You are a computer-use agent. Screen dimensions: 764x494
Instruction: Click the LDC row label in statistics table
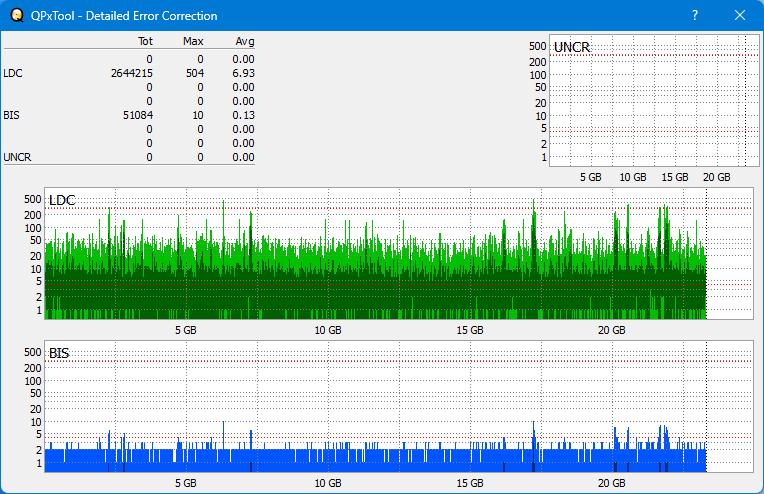[13, 73]
